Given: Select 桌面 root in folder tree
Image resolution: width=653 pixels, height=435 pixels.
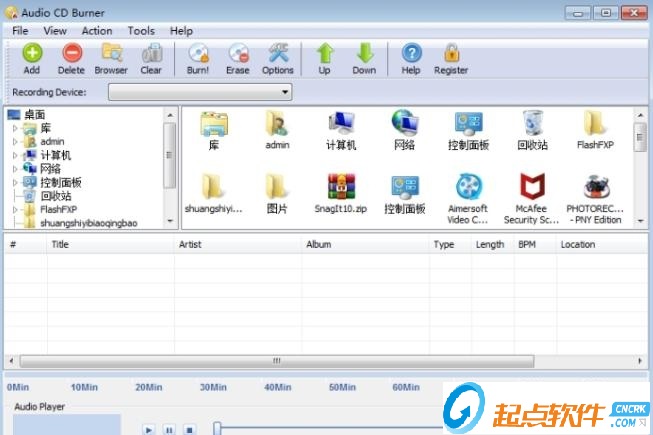Looking at the screenshot, I should point(34,114).
